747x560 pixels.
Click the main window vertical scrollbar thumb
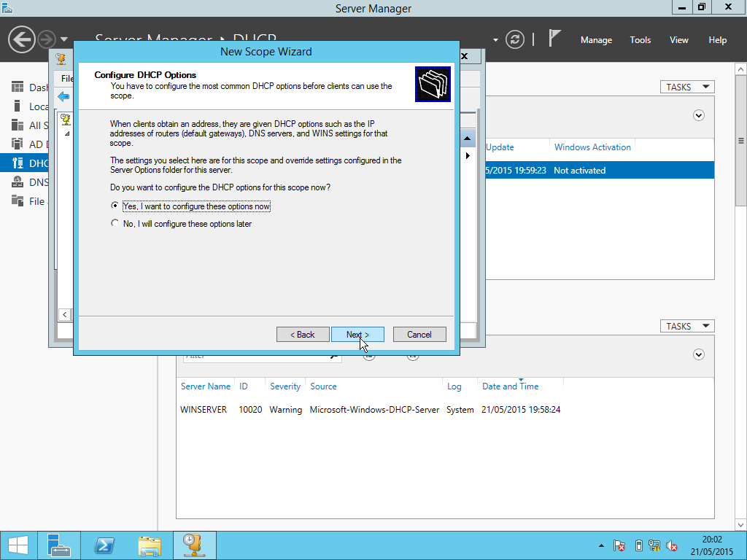coord(740,141)
